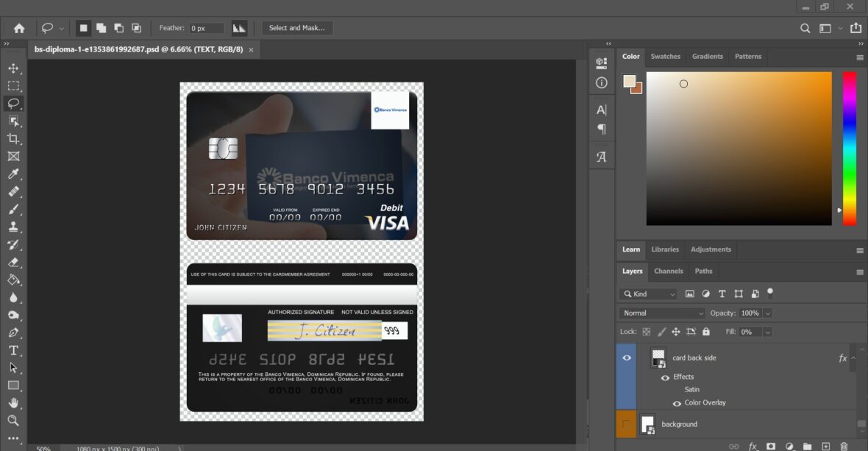Switch to the Gradients tab

click(708, 57)
